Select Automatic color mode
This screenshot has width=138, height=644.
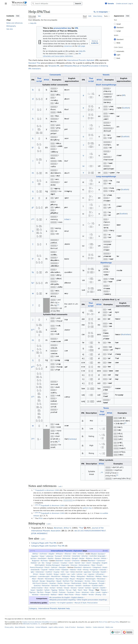[115, 51]
